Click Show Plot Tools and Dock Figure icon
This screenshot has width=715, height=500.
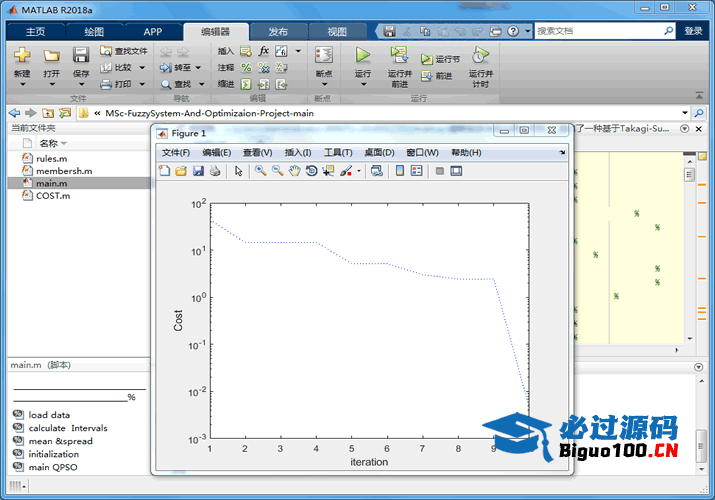[456, 171]
